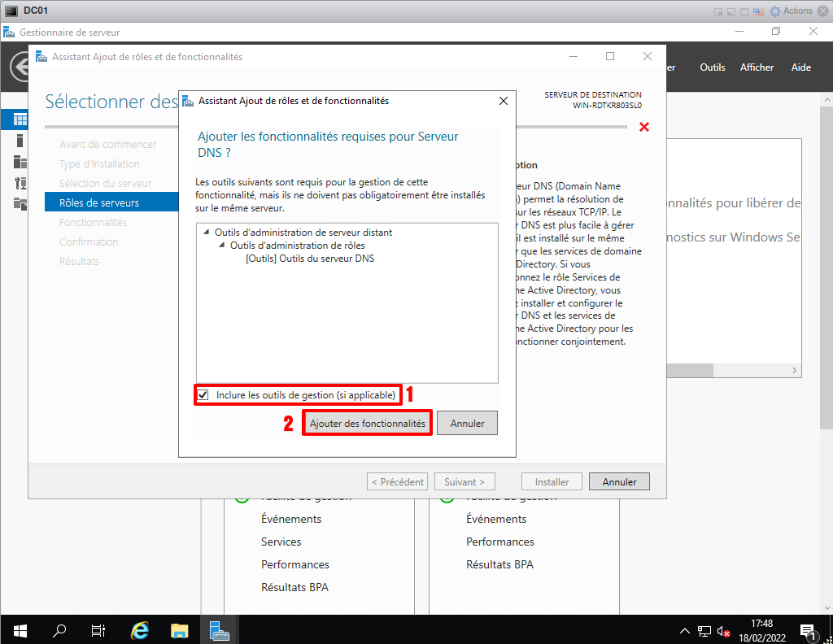Viewport: 833px width, 644px height.
Task: Select the Local Server icon in the sidebar
Action: click(20, 141)
